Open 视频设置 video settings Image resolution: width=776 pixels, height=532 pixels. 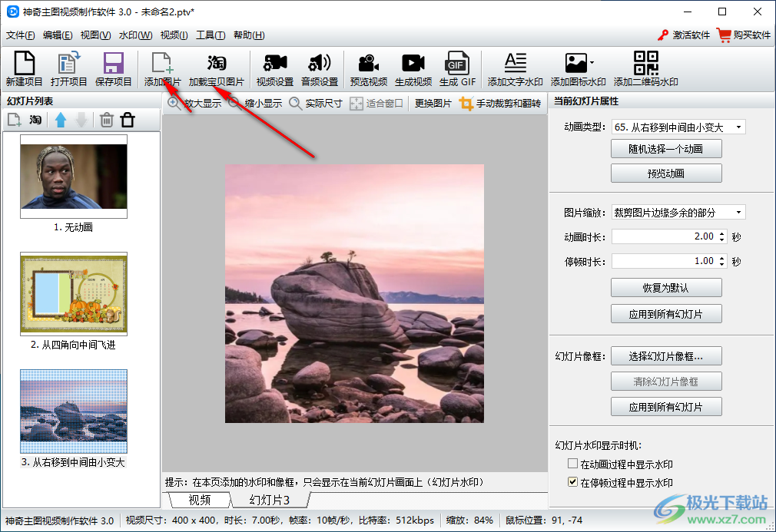coord(274,69)
